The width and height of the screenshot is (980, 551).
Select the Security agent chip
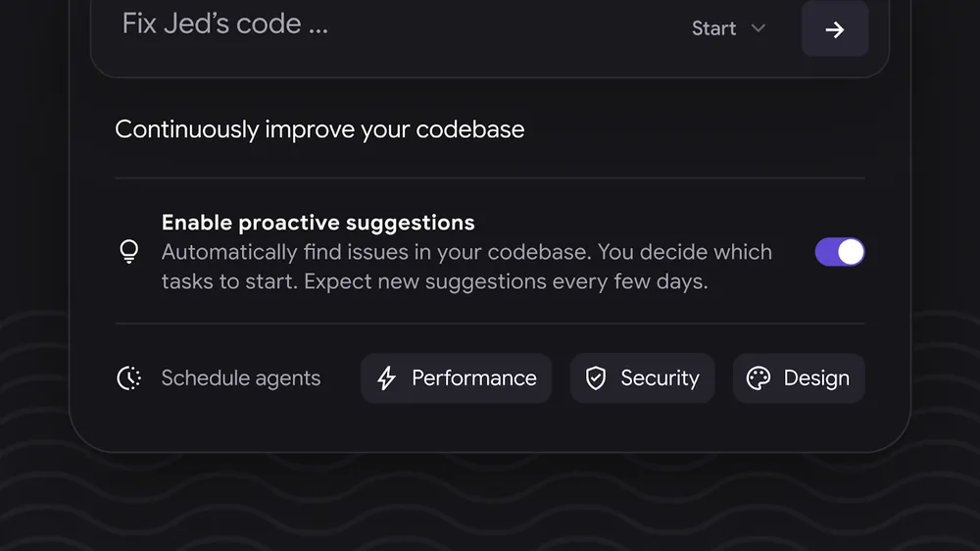tap(643, 378)
